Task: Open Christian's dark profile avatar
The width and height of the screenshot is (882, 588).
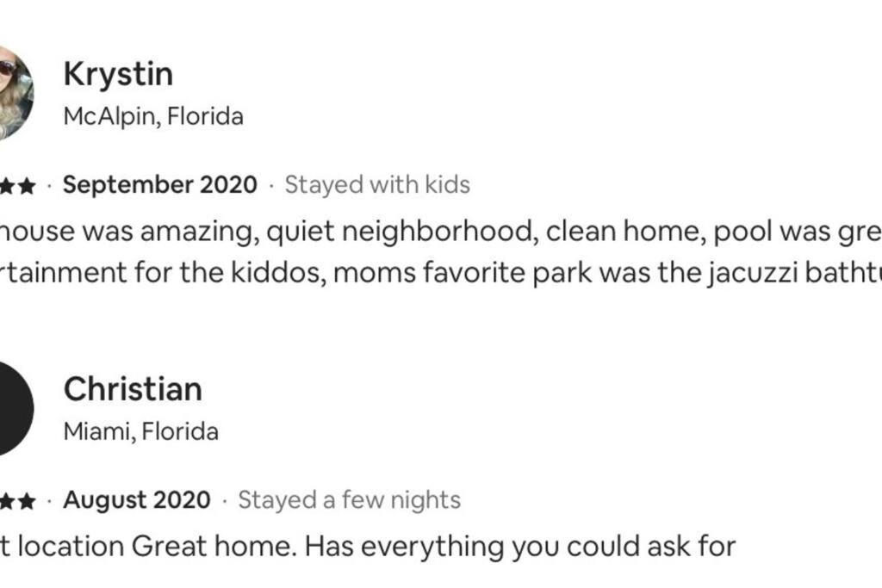Action: coord(16,409)
